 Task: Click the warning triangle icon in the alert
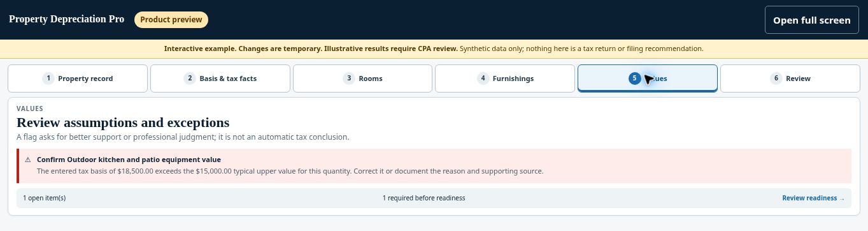28,160
